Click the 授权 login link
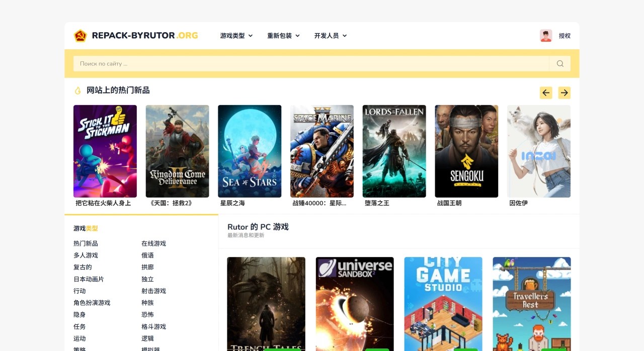This screenshot has width=644, height=351. 565,36
